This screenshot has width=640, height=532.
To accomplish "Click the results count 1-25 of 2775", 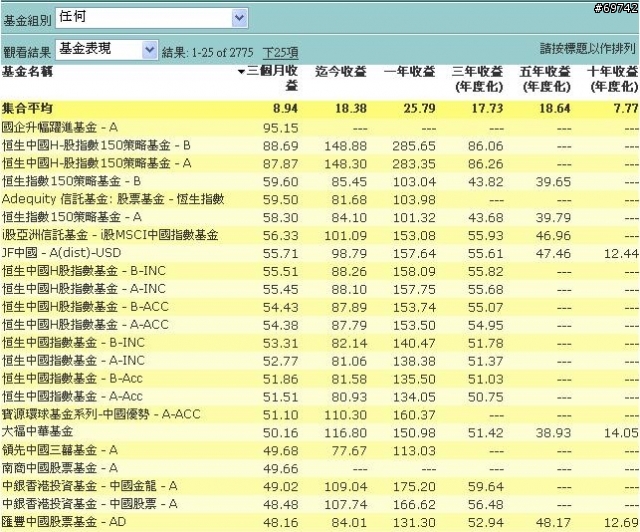I will click(x=222, y=53).
